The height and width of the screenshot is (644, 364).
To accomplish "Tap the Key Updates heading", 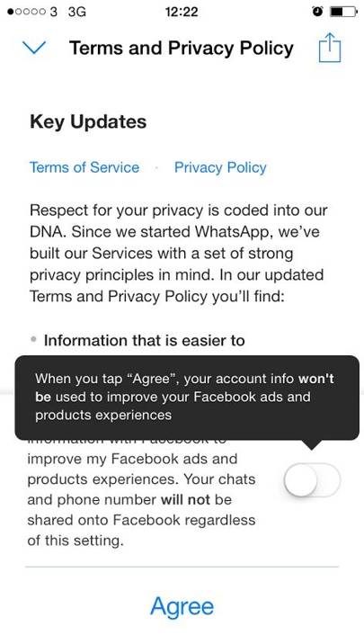I will coord(88,122).
